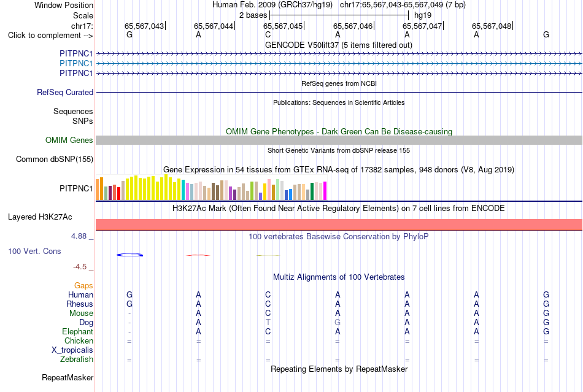Image resolution: width=583 pixels, height=392 pixels.
Task: Open '100 vertebrates Basewise Conservation by PhyloP' title
Action: coord(338,237)
